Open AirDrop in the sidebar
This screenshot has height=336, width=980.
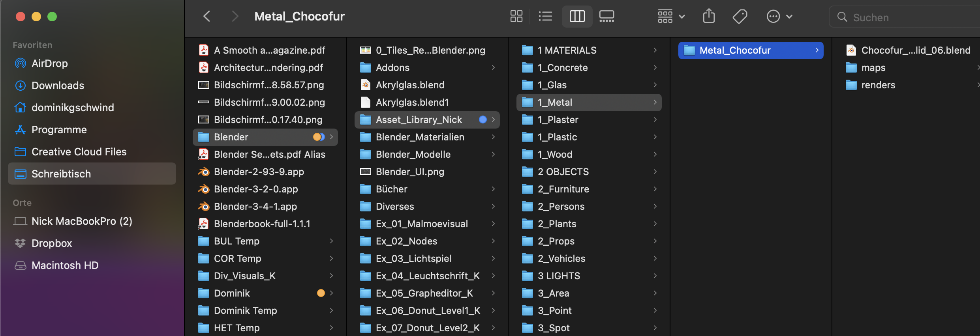click(x=49, y=63)
